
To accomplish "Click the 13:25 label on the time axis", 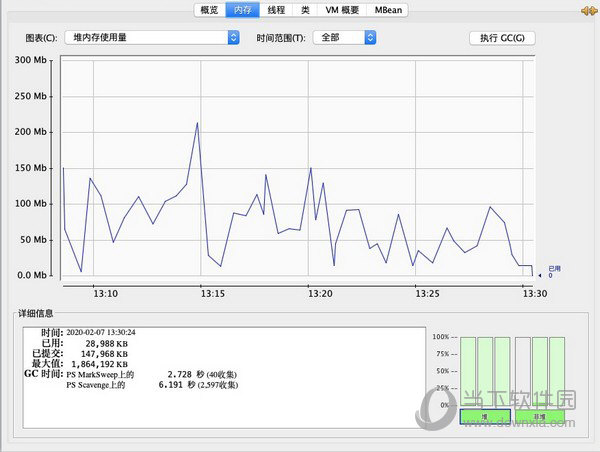I will coord(427,294).
